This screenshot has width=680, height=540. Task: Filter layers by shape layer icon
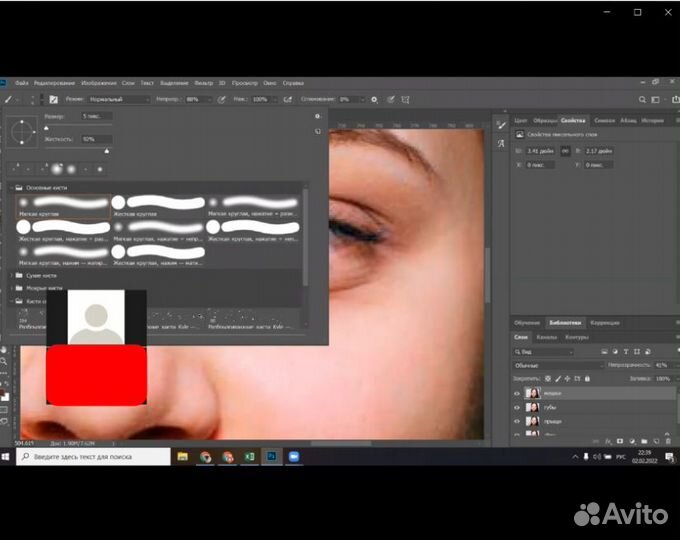pos(637,352)
